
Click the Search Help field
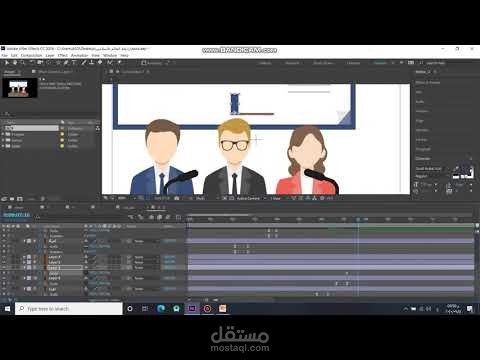click(x=436, y=63)
